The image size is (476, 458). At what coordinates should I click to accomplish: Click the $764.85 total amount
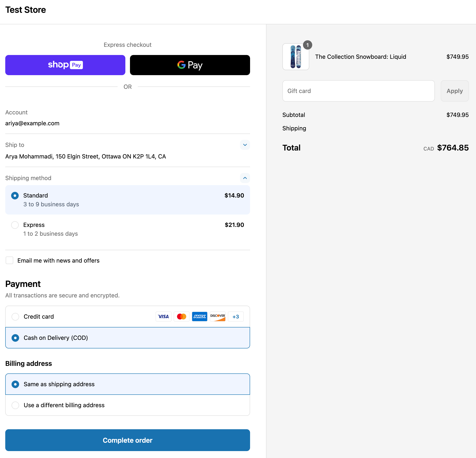453,148
